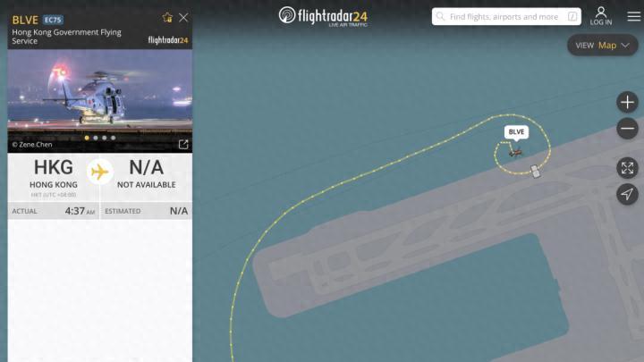Focus the Find flights search field

coord(506,16)
